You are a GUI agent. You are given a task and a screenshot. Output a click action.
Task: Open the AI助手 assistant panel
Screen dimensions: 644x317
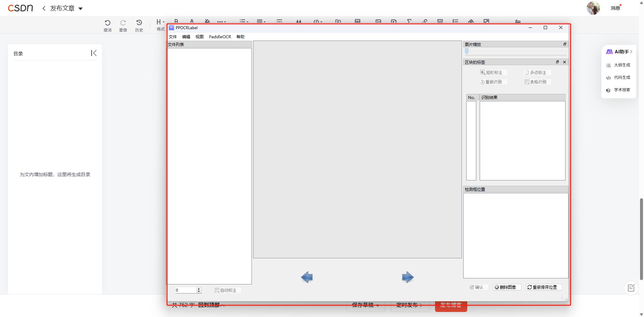619,52
